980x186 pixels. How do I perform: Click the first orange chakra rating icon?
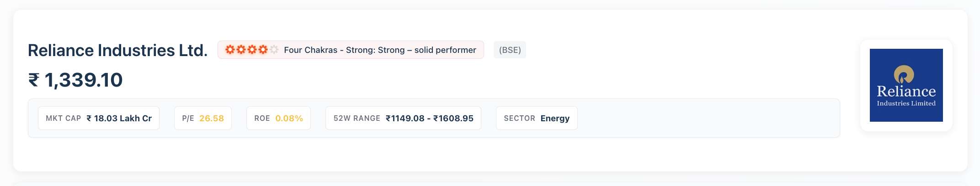(230, 50)
